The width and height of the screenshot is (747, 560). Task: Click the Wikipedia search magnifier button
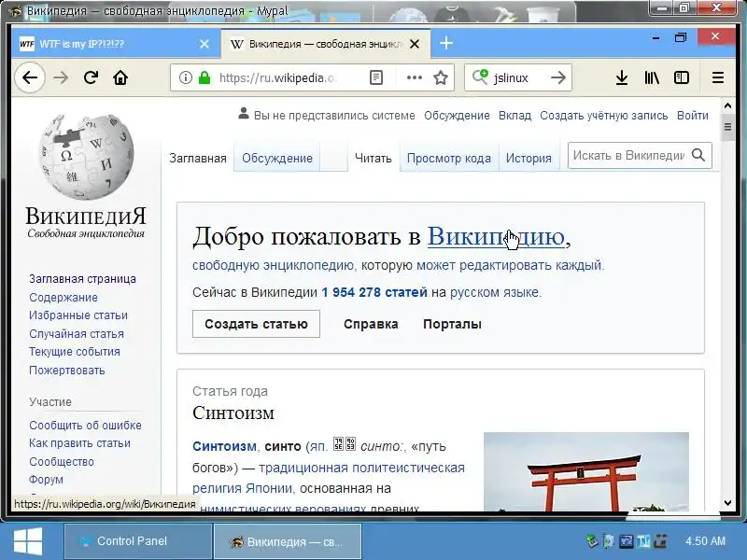pos(698,155)
